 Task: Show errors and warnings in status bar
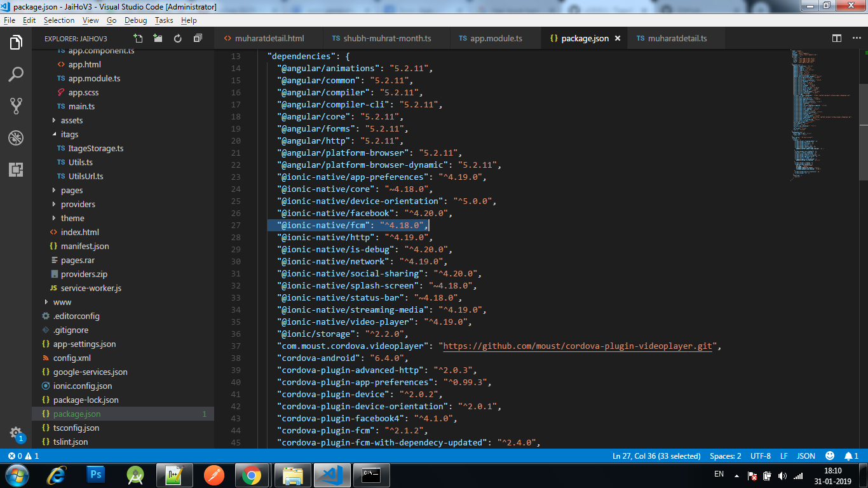[24, 456]
